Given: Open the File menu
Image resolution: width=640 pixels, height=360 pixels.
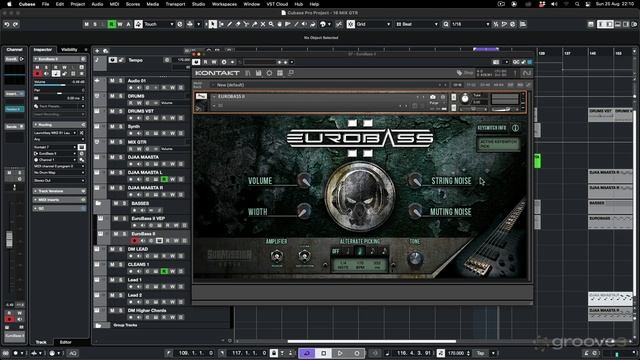Looking at the screenshot, I should 45,4.
